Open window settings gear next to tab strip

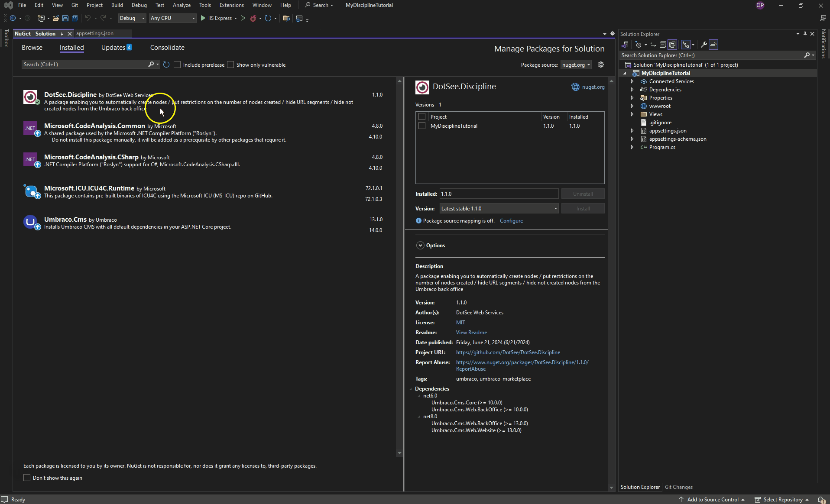click(613, 33)
